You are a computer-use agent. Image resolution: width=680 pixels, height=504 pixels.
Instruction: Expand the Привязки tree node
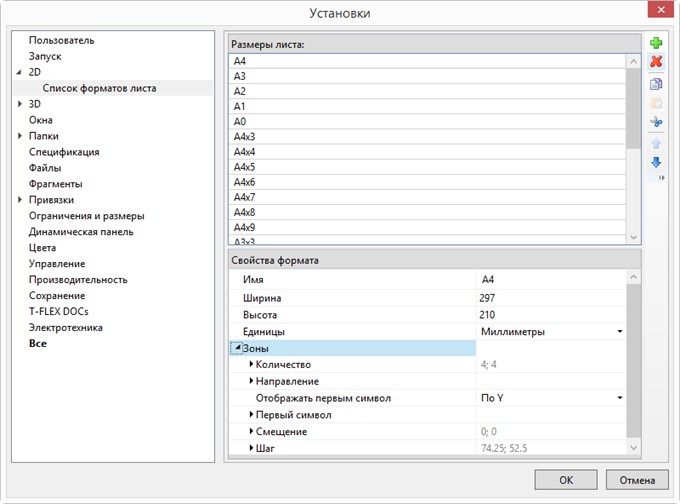pyautogui.click(x=20, y=200)
